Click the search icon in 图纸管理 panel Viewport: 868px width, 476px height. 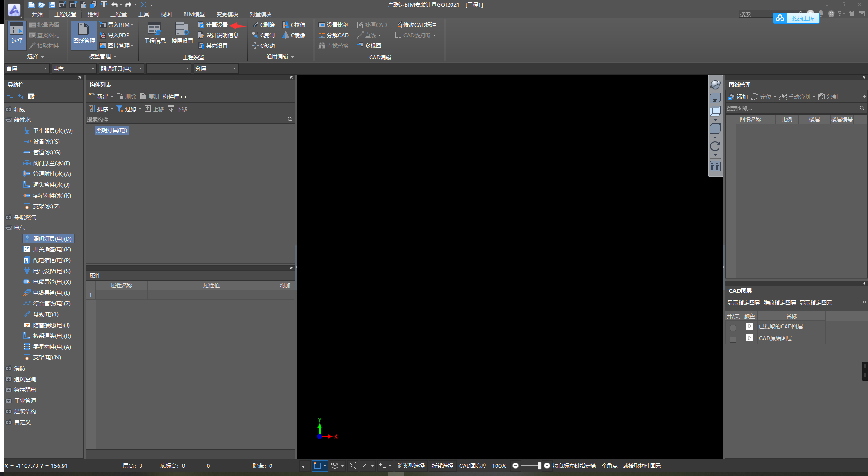pyautogui.click(x=862, y=108)
